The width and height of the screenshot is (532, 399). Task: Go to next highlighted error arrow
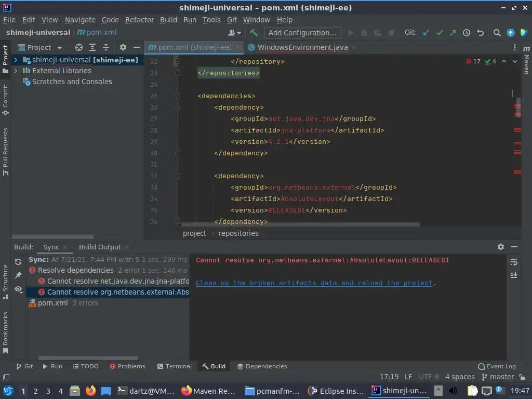click(515, 61)
